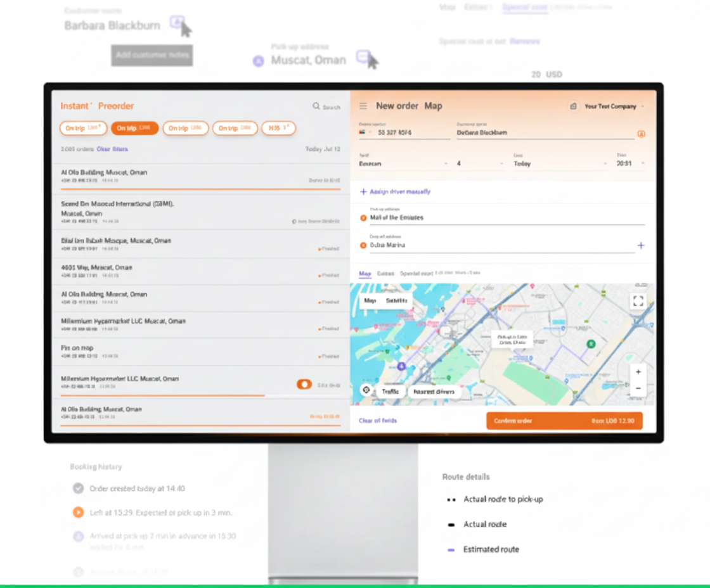This screenshot has height=588, width=710.
Task: Toggle Nearest drivers on the map
Action: coord(434,392)
